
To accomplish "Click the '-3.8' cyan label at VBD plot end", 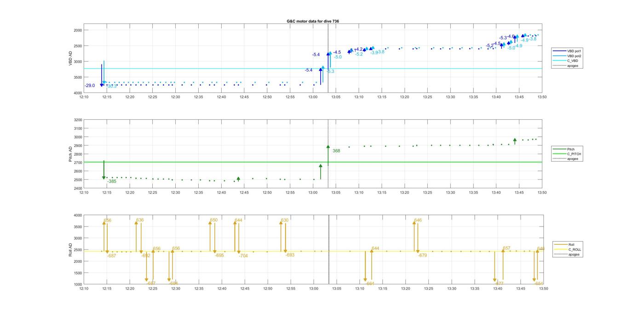I will click(x=532, y=39).
